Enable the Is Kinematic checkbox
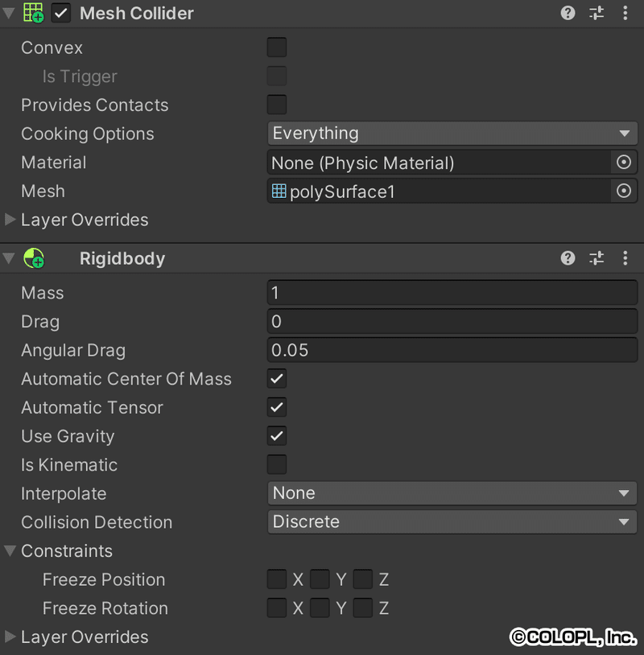The height and width of the screenshot is (655, 644). pos(277,465)
